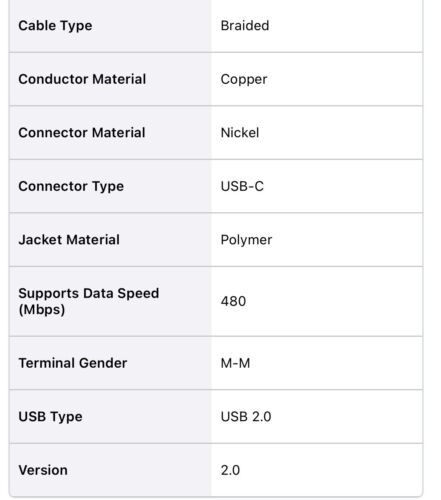441x500 pixels.
Task: Select the Version label
Action: (x=43, y=470)
